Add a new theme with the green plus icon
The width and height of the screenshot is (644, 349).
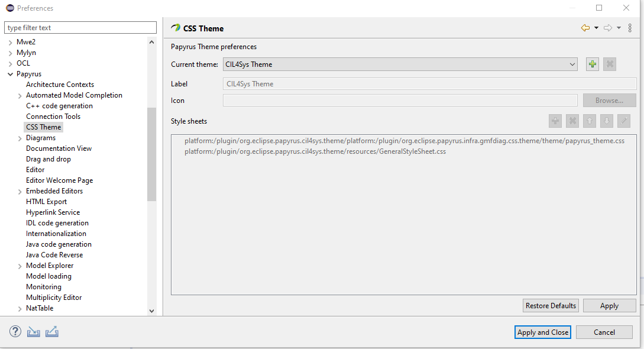point(592,64)
